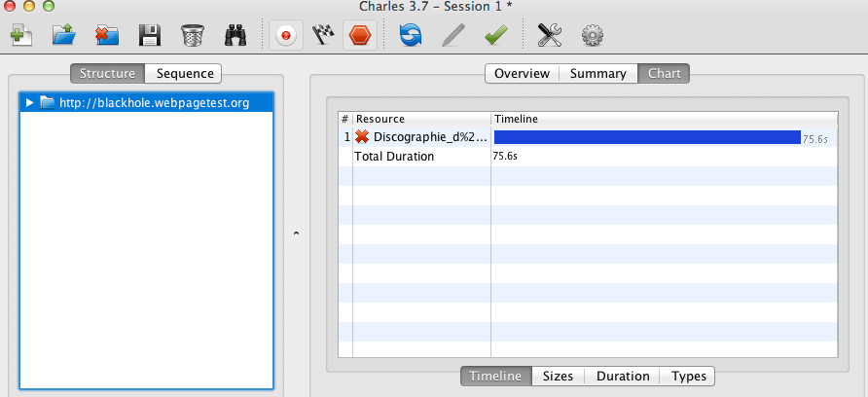Toggle throttling with the checkered flag icon
Screen dimensions: 868x397
323,36
